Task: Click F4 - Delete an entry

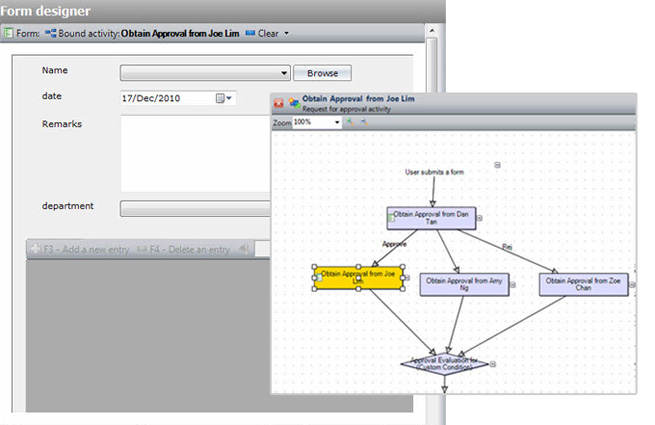Action: (x=184, y=249)
